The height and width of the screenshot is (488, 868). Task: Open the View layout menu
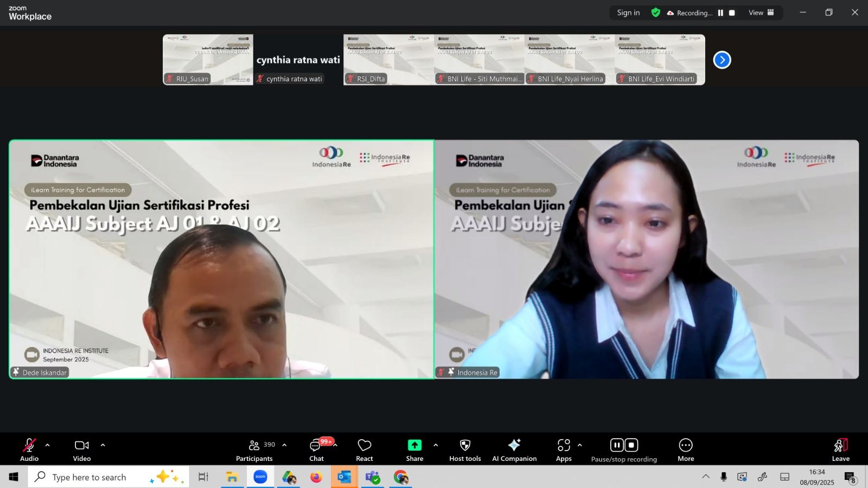coord(761,12)
